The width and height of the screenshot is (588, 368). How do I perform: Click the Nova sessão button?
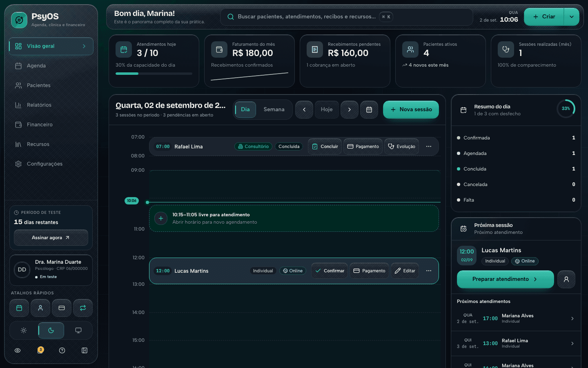click(411, 110)
